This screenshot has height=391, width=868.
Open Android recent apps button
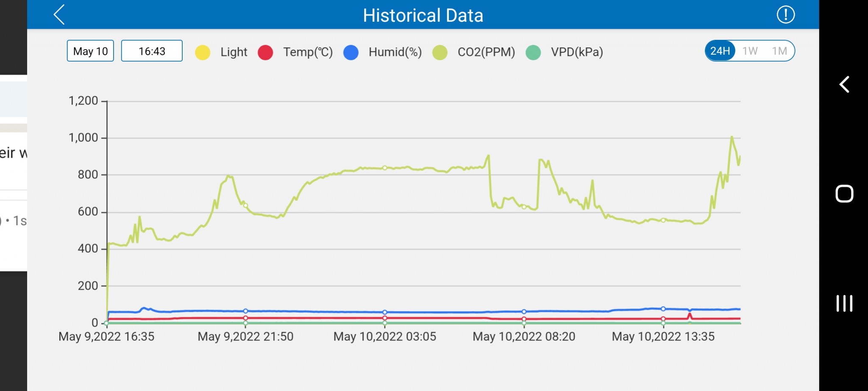844,303
